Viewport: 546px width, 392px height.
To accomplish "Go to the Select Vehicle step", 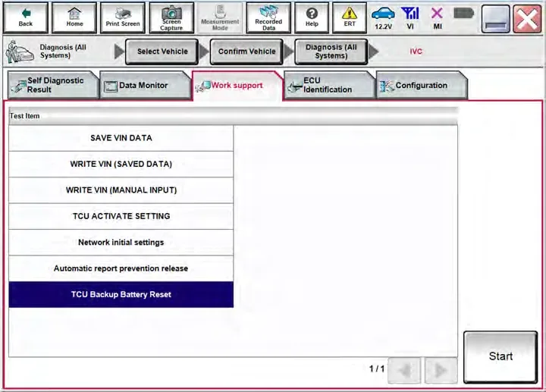I will (x=162, y=52).
